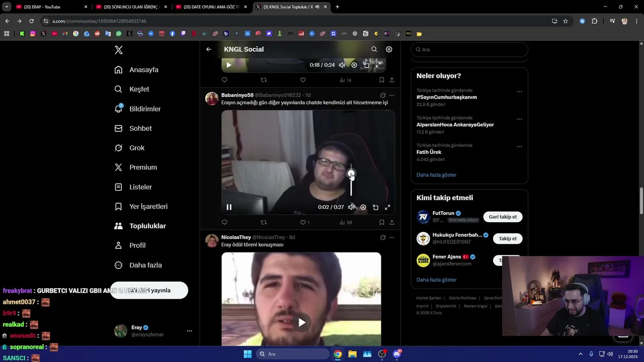Open playback settings on Babaninyo58 video

pyautogui.click(x=363, y=207)
